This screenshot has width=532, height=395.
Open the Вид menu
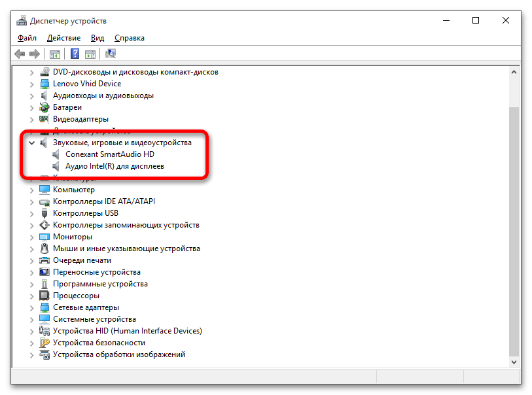(98, 38)
